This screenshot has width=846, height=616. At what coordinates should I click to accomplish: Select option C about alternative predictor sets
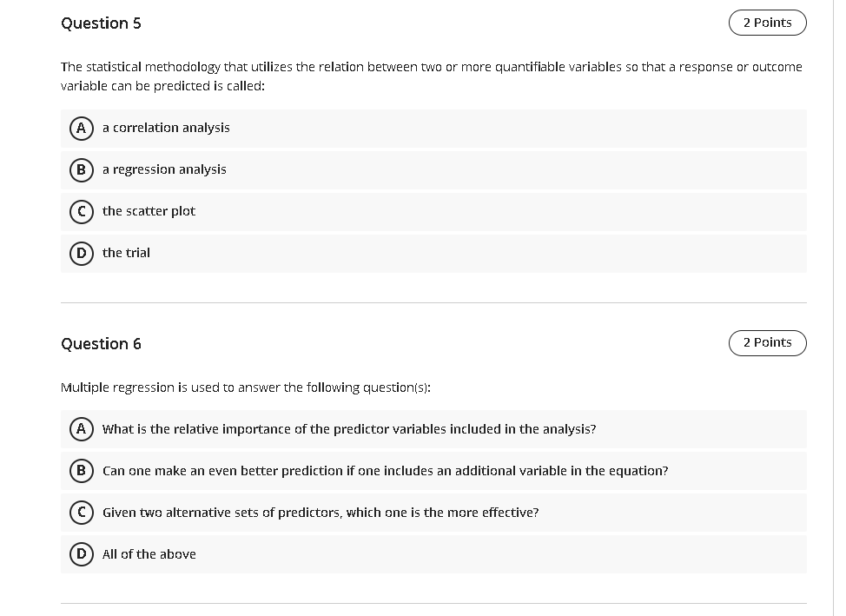point(82,512)
